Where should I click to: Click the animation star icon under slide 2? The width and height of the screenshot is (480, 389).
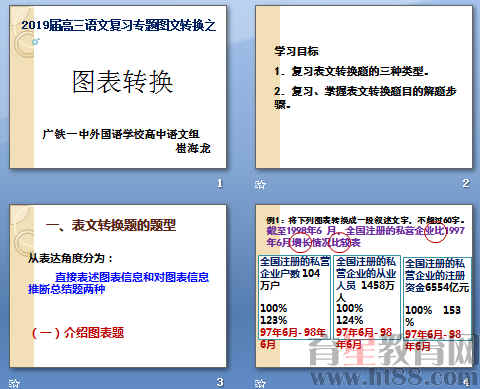[260, 184]
